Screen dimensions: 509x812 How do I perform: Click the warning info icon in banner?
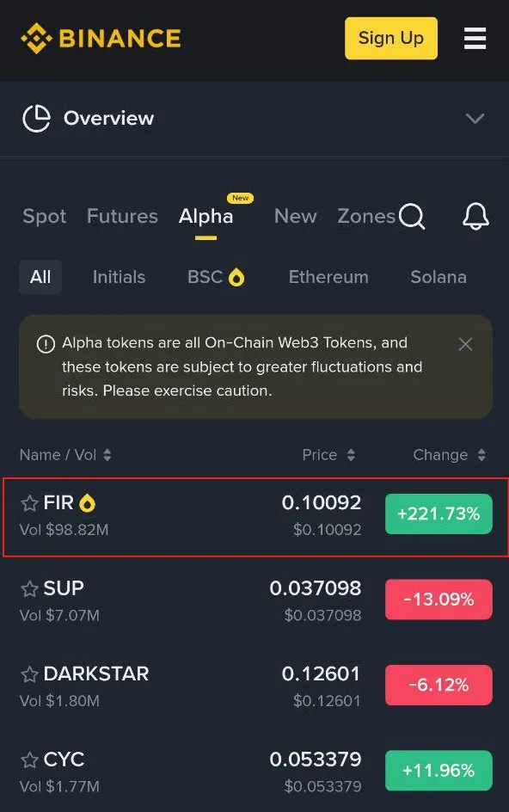[x=46, y=344]
